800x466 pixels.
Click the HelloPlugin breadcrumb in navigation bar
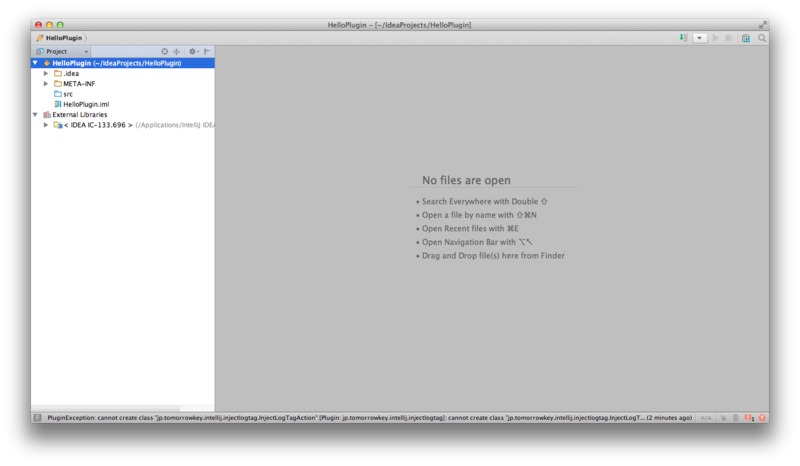pyautogui.click(x=59, y=38)
